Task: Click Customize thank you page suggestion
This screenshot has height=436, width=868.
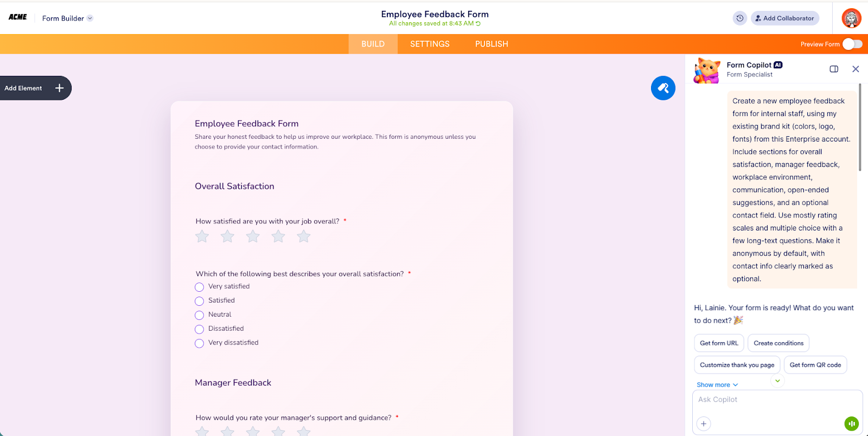Action: coord(737,365)
